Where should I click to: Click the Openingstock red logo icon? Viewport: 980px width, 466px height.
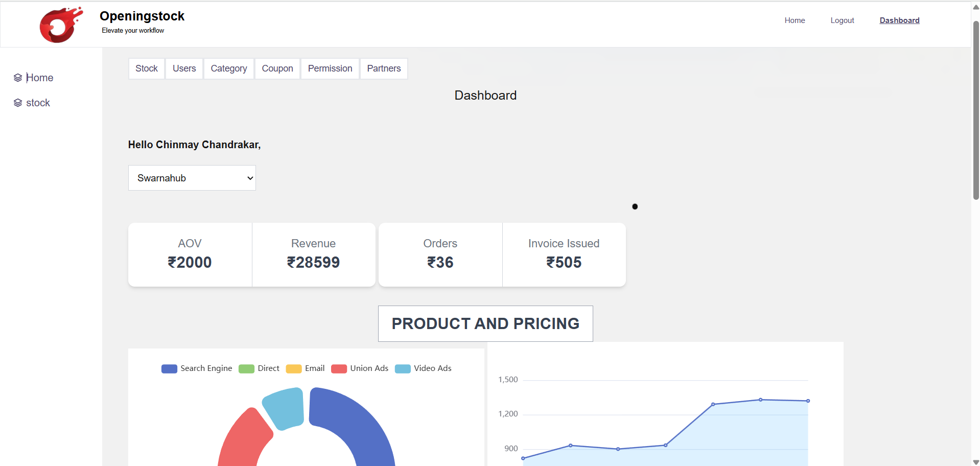(x=61, y=25)
